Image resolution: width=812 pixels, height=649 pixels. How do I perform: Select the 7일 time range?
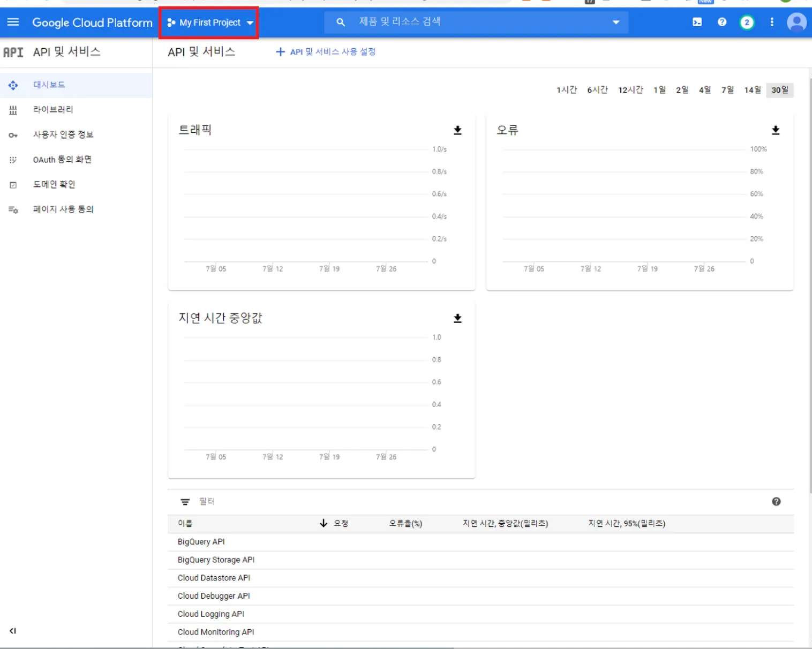point(727,90)
